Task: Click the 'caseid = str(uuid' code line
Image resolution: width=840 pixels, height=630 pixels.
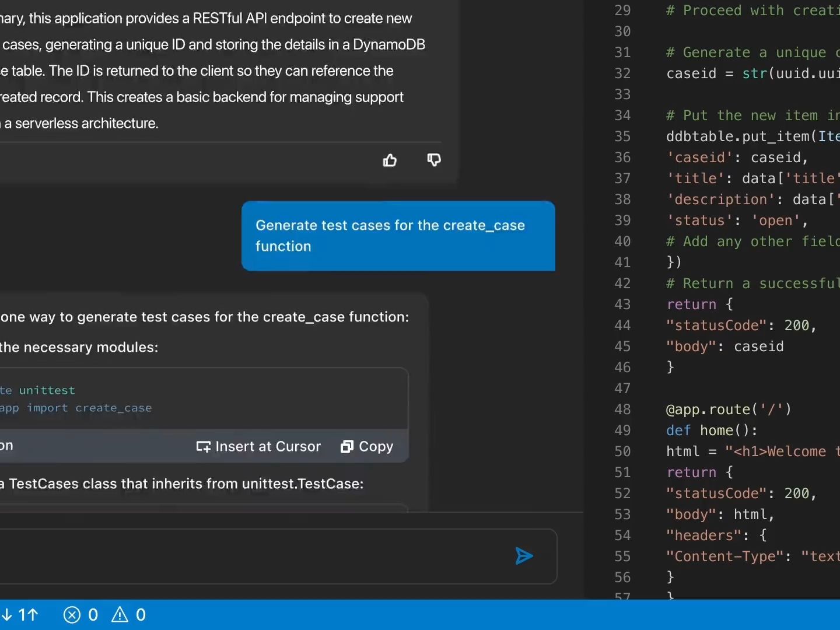Action: click(x=752, y=73)
